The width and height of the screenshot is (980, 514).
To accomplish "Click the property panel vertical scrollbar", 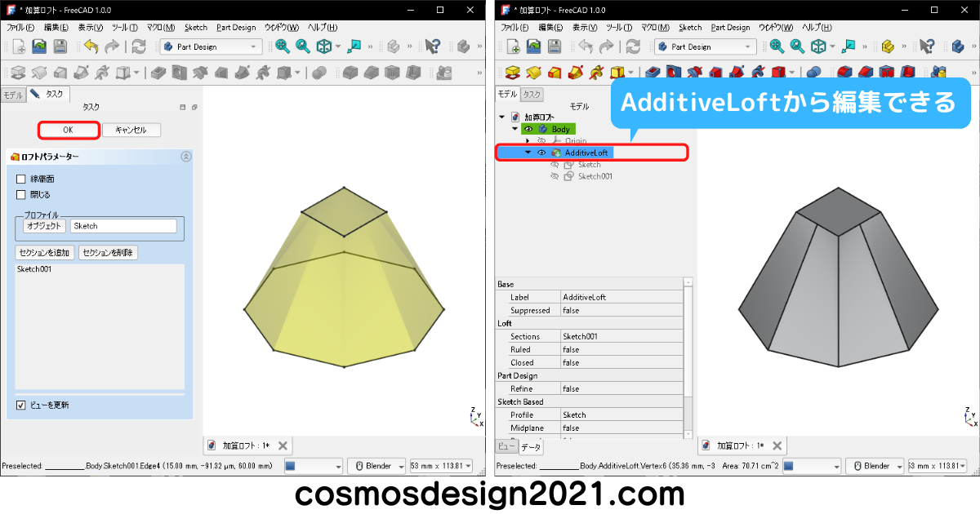I will click(x=688, y=357).
